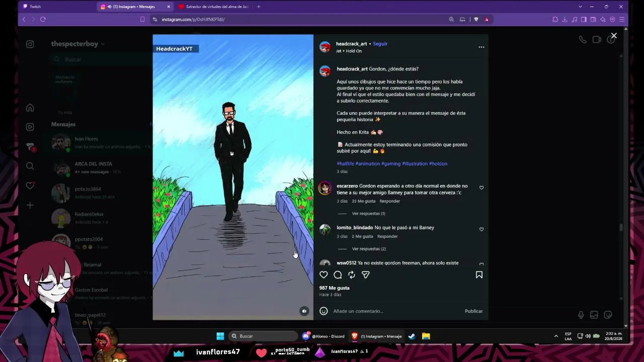Open Messages icon in the Instagram sidebar
Screen dimensions: 644x362
coord(30,146)
